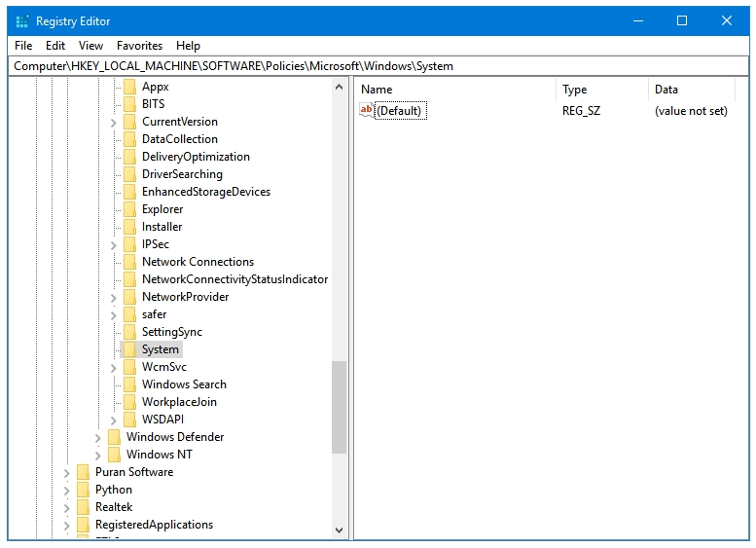Expand the Windows NT key
This screenshot has width=756, height=548.
point(98,456)
